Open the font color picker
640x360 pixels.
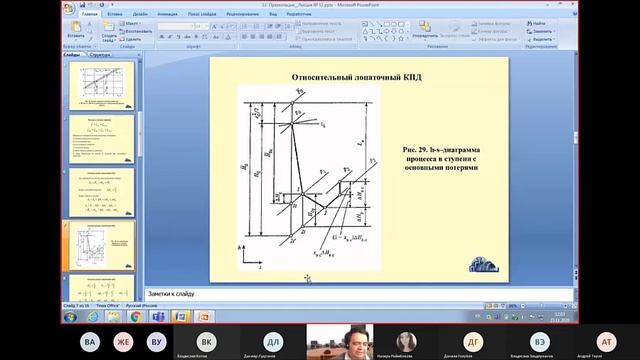228,37
